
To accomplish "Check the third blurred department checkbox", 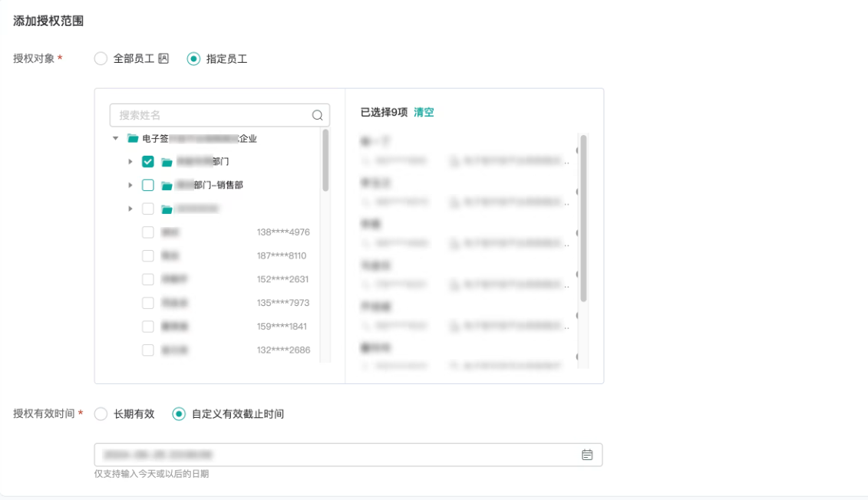I will click(148, 209).
